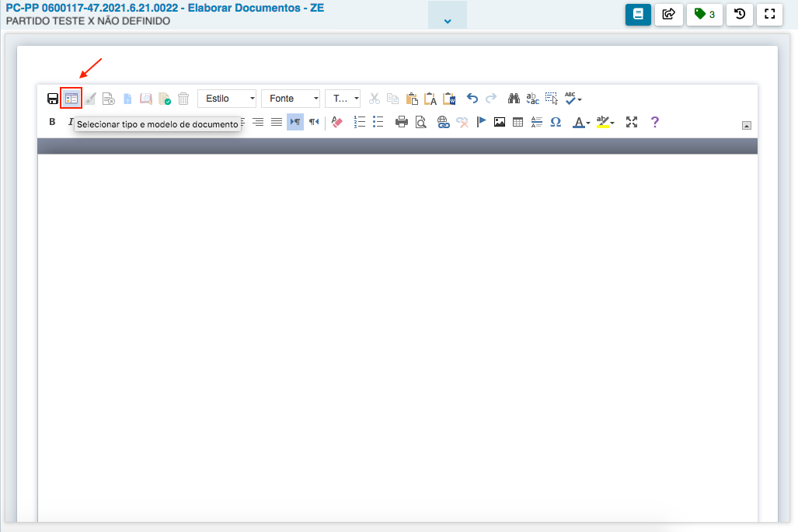The image size is (798, 532).
Task: Open the process history (clock icon)
Action: 739,15
